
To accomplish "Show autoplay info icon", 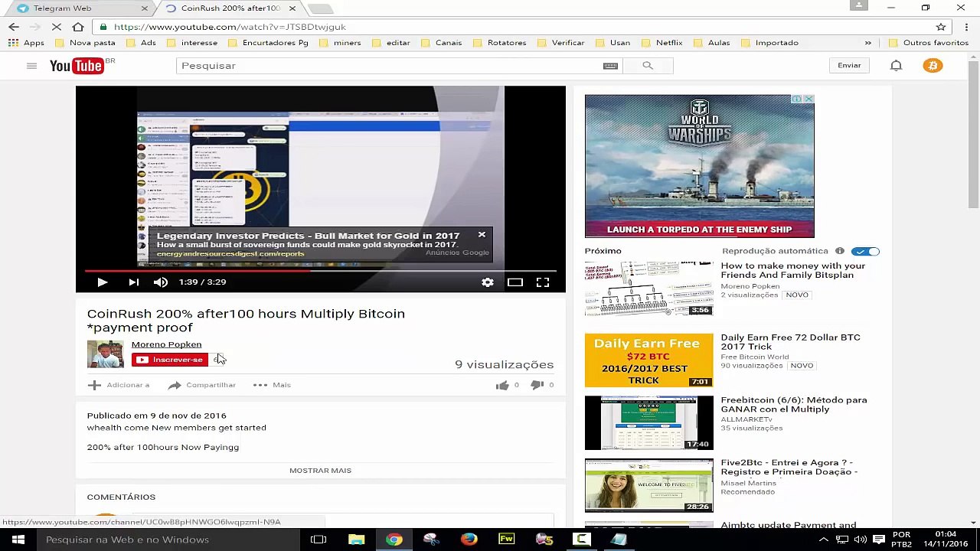I will point(840,251).
